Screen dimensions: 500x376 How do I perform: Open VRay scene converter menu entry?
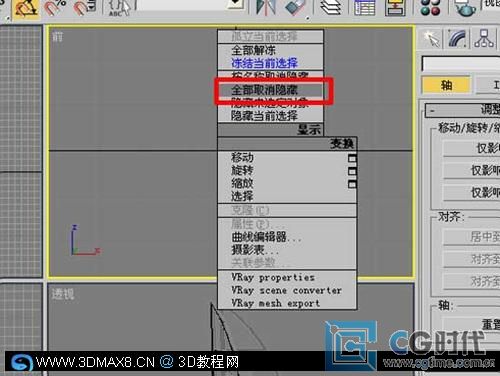click(286, 290)
